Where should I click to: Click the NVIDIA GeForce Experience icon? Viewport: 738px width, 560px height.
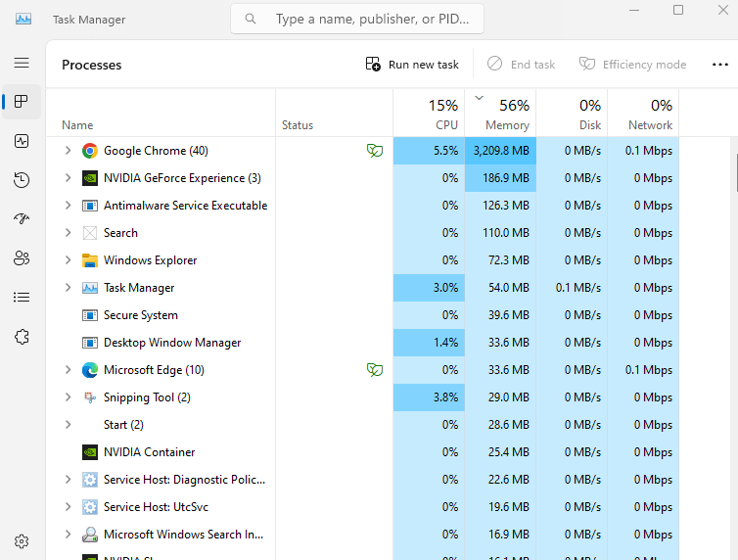click(90, 178)
